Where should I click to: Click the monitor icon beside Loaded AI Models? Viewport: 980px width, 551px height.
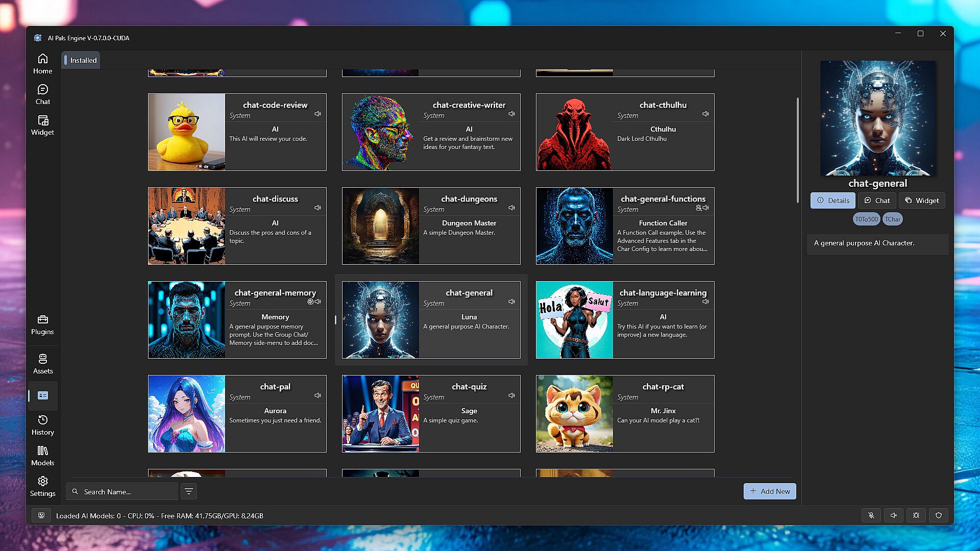tap(41, 515)
